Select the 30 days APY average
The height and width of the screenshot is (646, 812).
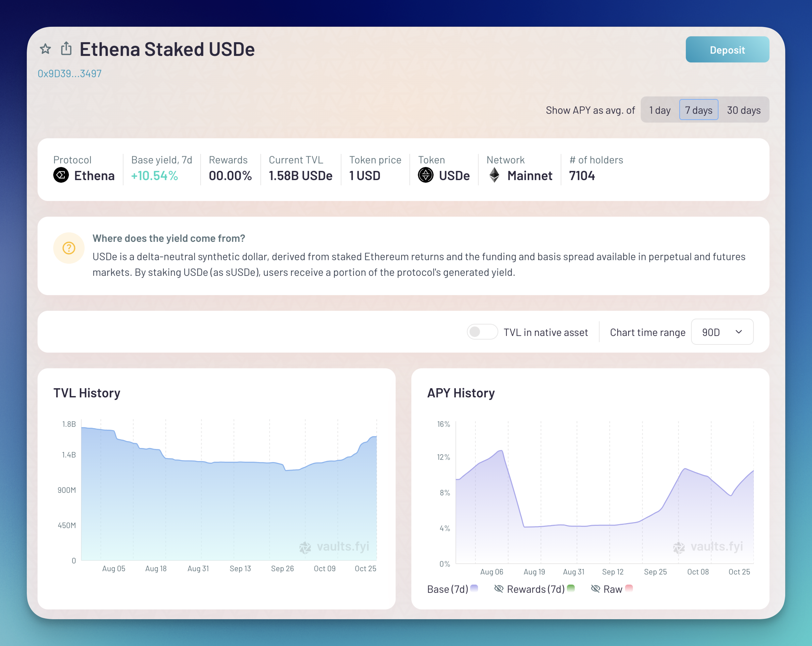coord(743,110)
